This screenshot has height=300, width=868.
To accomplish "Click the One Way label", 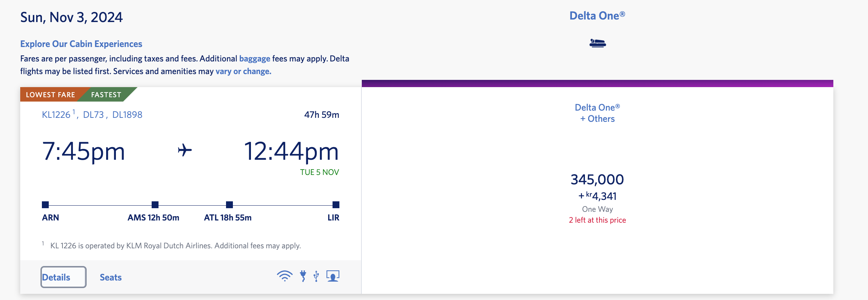I will tap(597, 209).
